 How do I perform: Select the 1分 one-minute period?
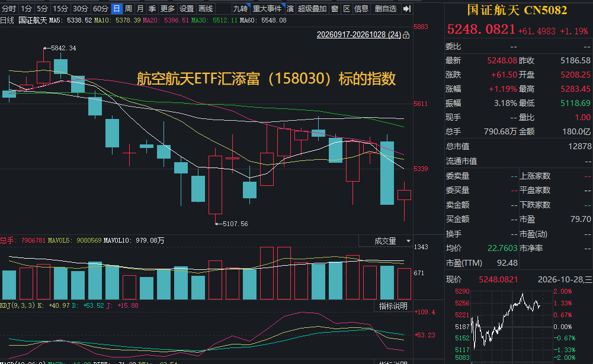[x=26, y=9]
